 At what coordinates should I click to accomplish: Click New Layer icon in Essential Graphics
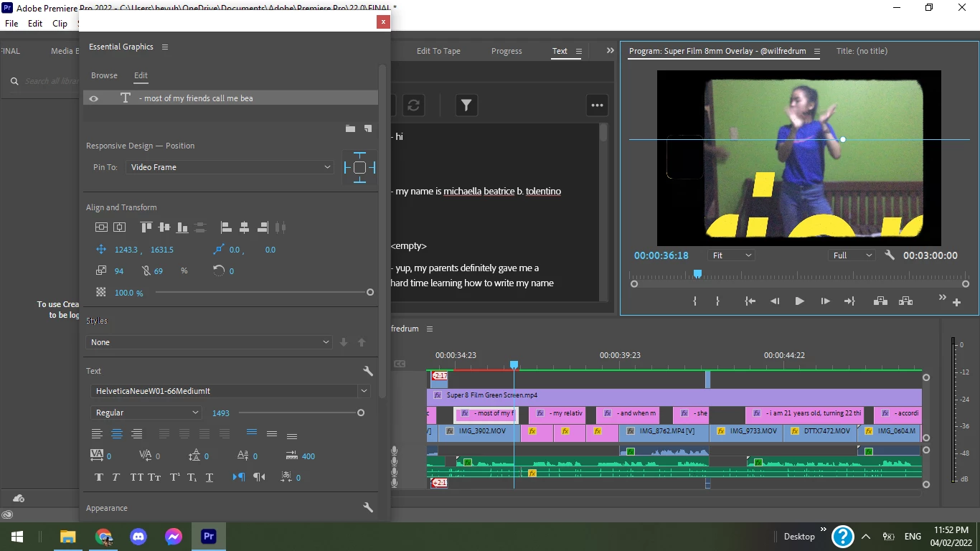(368, 128)
